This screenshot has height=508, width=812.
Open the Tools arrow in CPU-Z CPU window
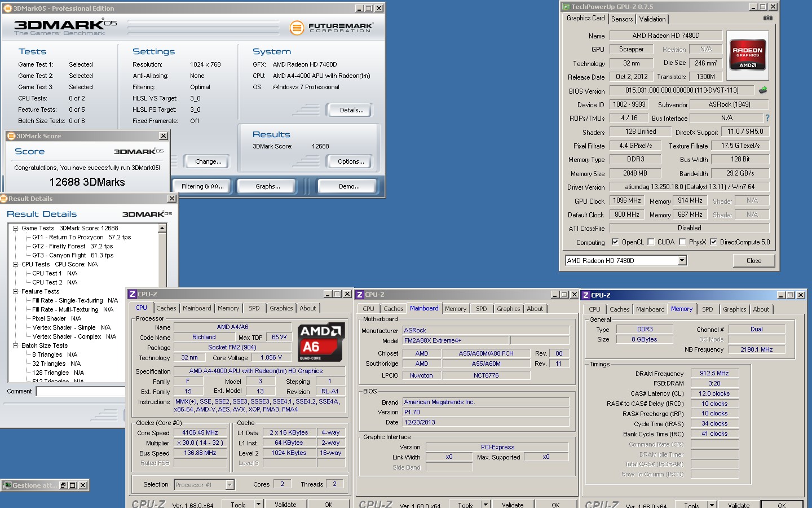coord(258,505)
